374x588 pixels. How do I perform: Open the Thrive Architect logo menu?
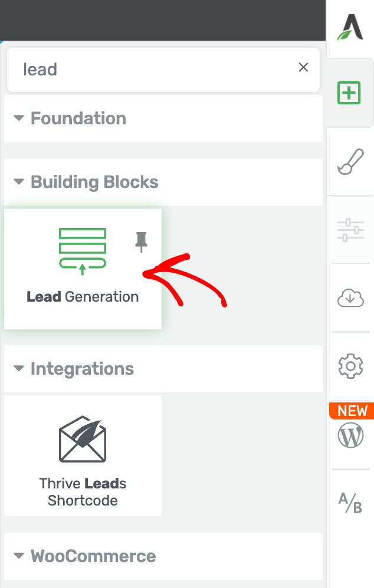pos(350,27)
